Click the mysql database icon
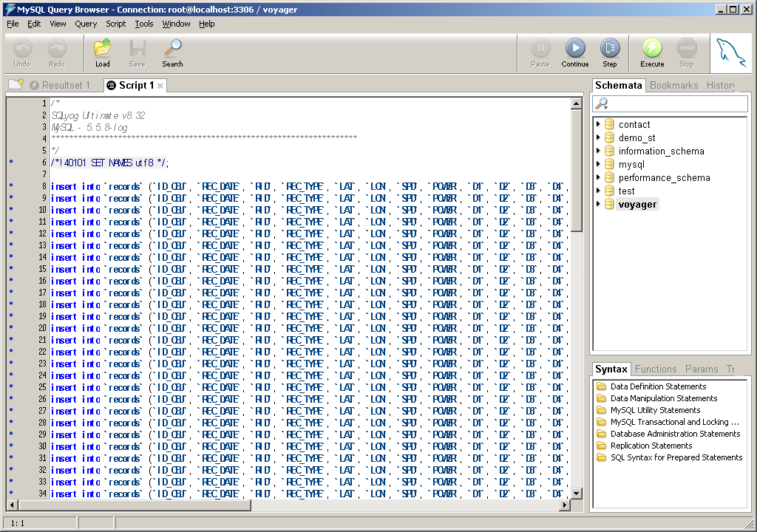Image resolution: width=757 pixels, height=532 pixels. (x=609, y=164)
